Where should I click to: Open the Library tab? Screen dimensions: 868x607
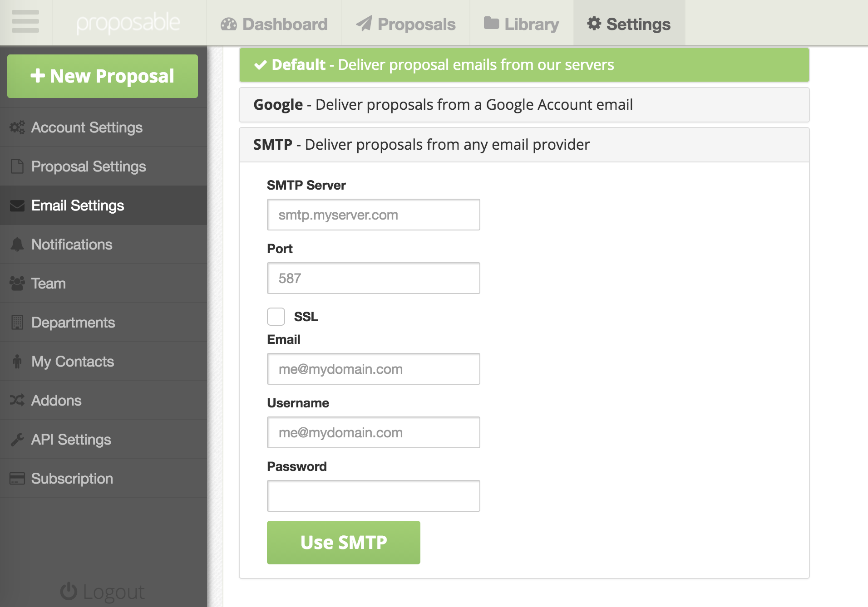point(522,23)
